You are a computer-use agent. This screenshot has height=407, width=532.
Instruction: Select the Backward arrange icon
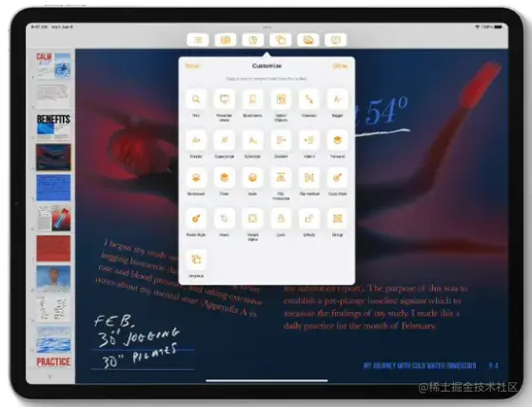click(x=196, y=178)
